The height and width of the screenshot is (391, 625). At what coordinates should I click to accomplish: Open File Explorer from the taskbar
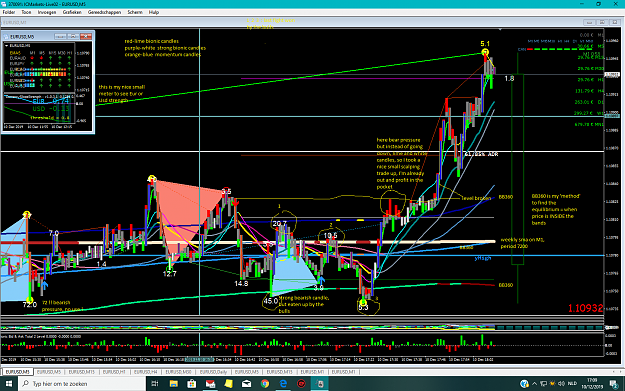click(x=173, y=383)
